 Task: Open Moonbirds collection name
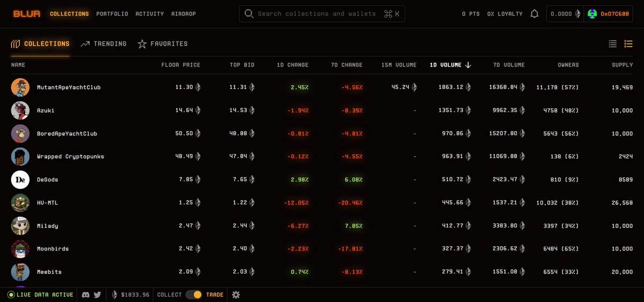pos(53,249)
